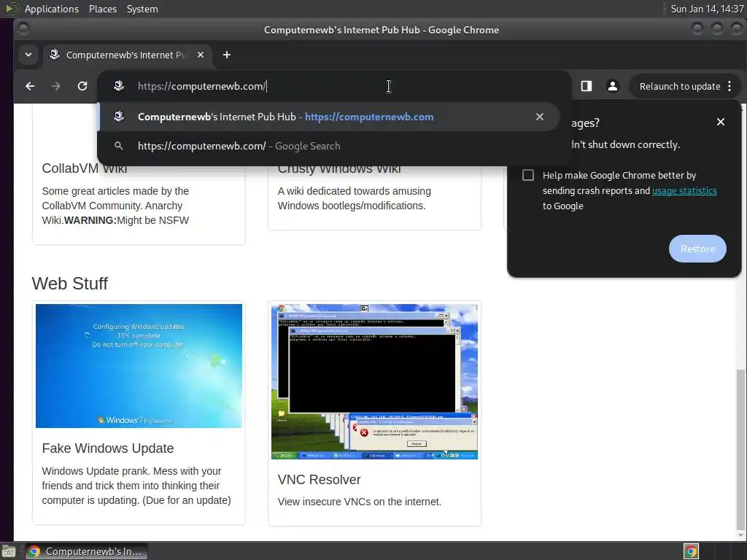The image size is (747, 560).
Task: Click the VNC Resolver card title
Action: (319, 480)
